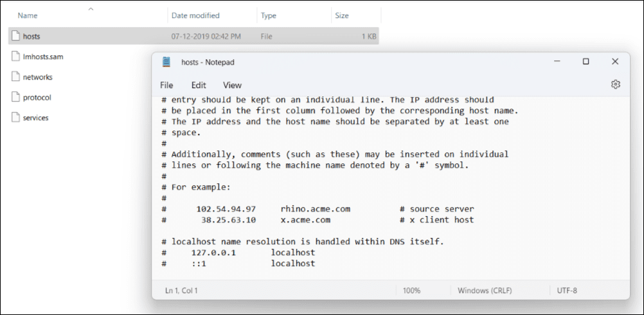Click the protocol file icon
This screenshot has width=644, height=315.
click(x=15, y=97)
